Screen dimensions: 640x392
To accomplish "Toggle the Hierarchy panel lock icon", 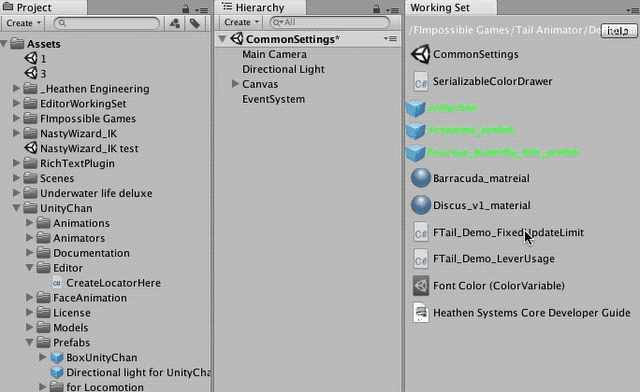I will [377, 9].
